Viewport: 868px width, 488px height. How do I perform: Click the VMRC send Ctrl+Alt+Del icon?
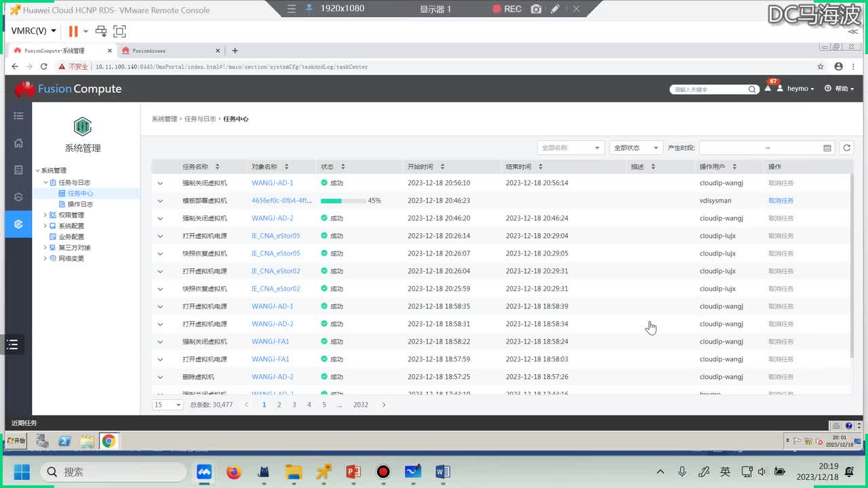click(x=101, y=31)
